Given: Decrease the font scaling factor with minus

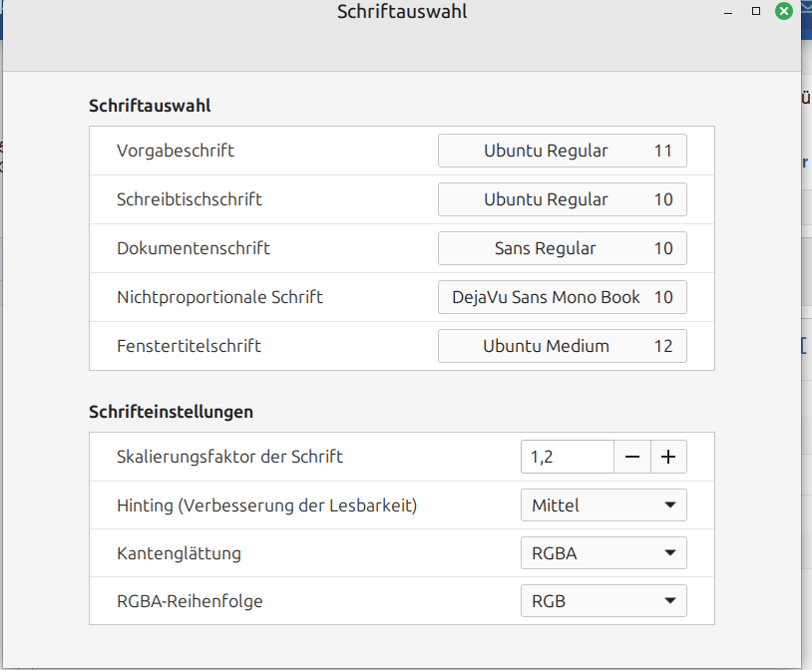Looking at the screenshot, I should pyautogui.click(x=631, y=458).
